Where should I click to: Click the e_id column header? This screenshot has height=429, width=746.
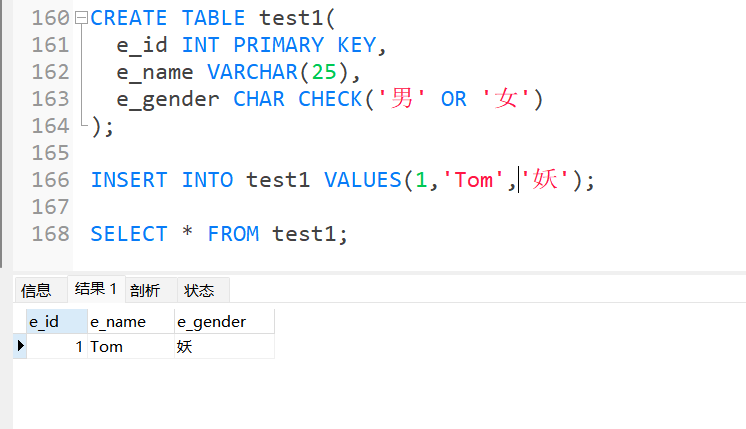point(57,322)
